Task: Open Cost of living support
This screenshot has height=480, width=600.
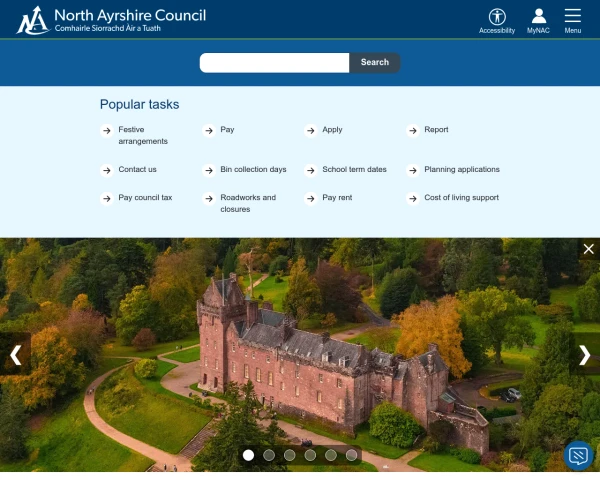Action: pos(461,197)
